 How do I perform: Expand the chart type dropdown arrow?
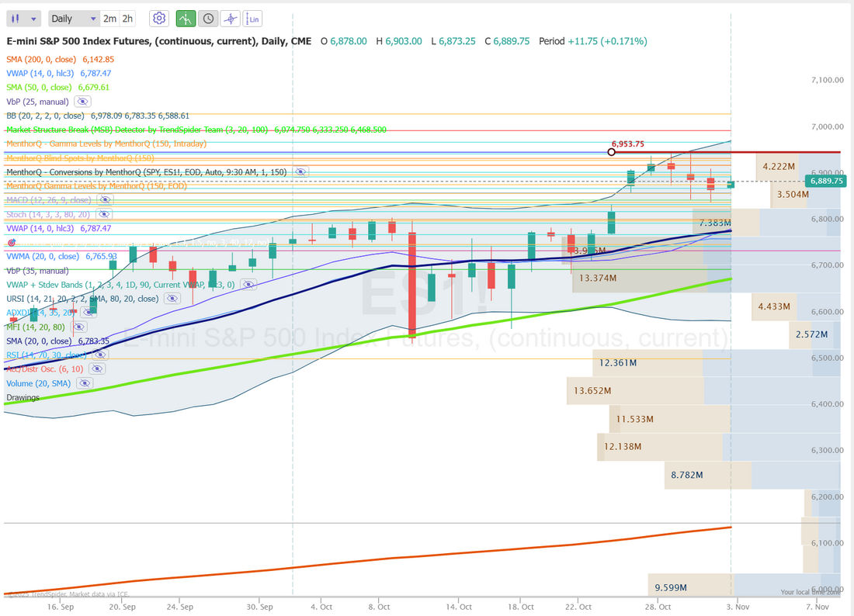(x=33, y=19)
